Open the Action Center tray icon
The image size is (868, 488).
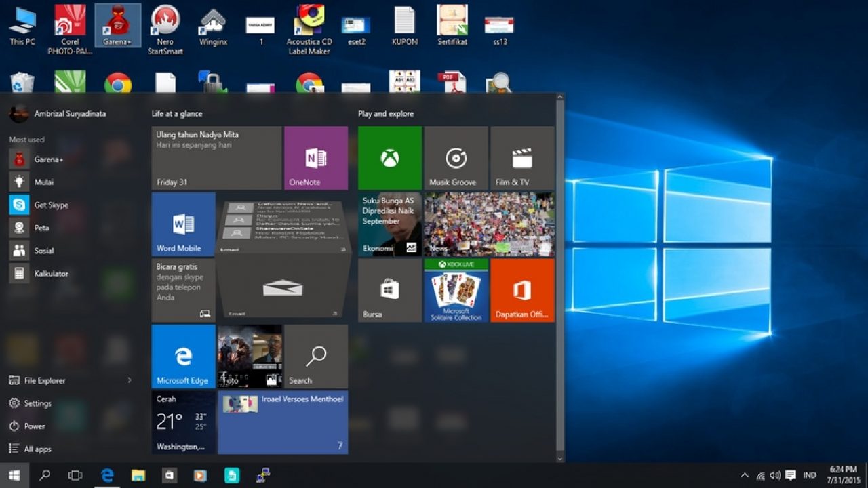click(790, 475)
